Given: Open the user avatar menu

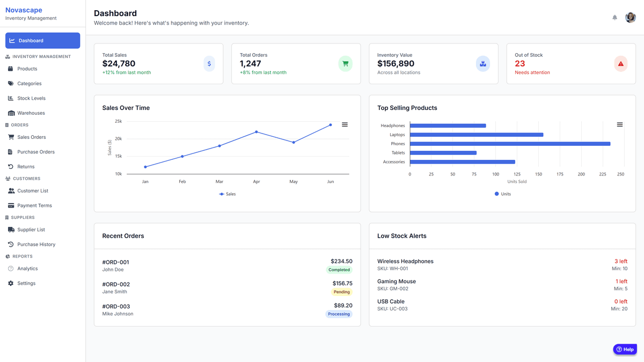Looking at the screenshot, I should [x=630, y=17].
